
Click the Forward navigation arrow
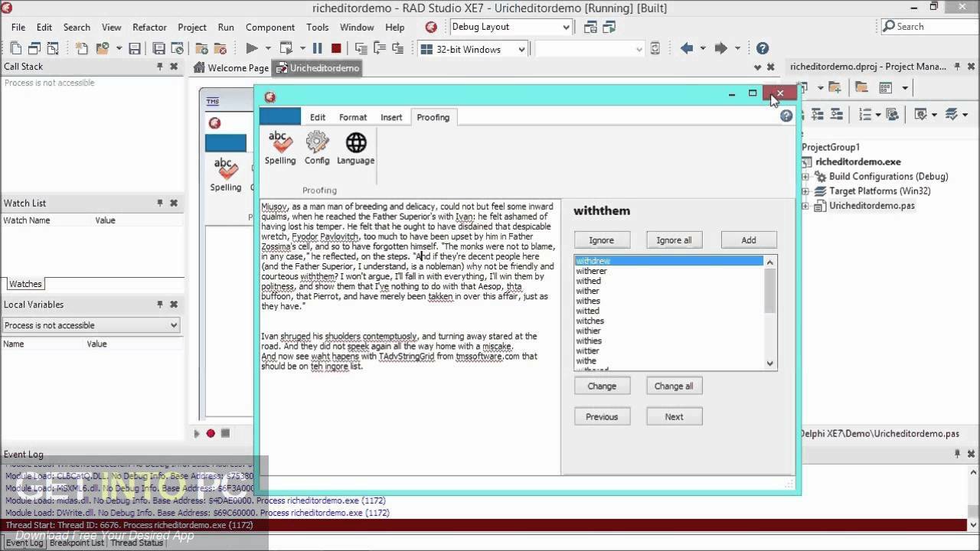pyautogui.click(x=720, y=48)
